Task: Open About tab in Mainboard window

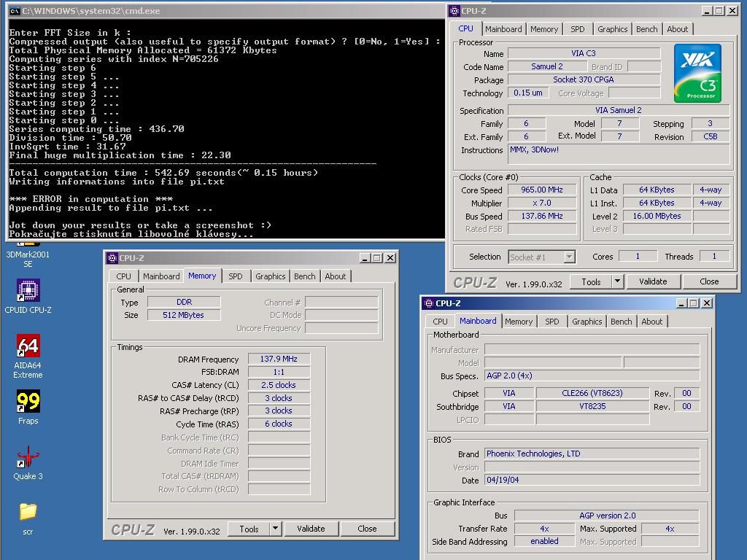Action: click(x=651, y=322)
